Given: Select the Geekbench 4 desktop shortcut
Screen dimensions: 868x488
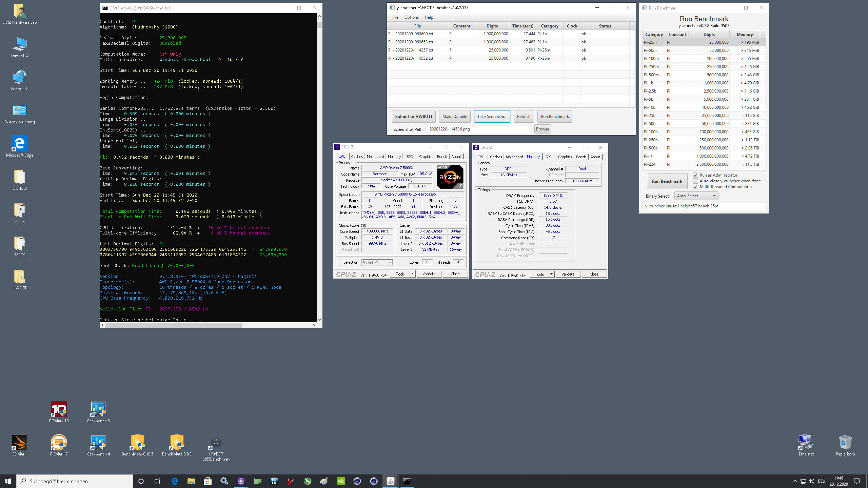Looking at the screenshot, I should (98, 445).
